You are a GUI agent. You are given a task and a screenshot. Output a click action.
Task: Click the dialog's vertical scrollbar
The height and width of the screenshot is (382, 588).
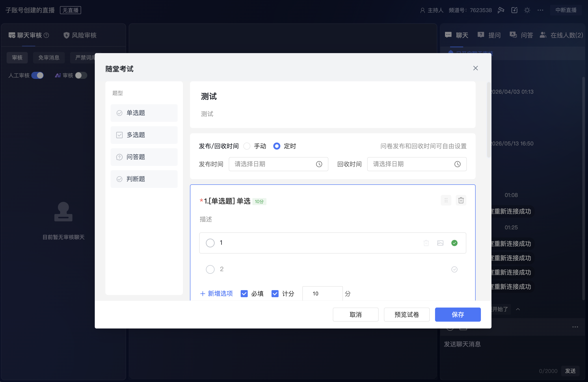click(x=488, y=120)
